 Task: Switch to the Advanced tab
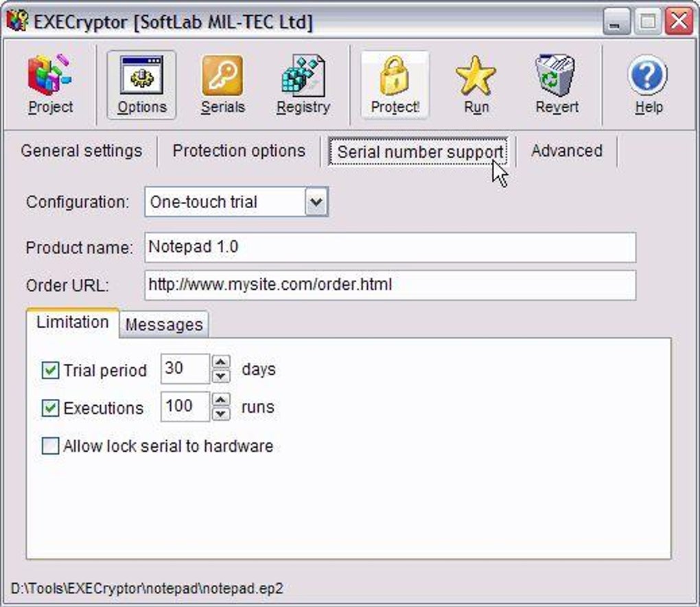pos(565,150)
